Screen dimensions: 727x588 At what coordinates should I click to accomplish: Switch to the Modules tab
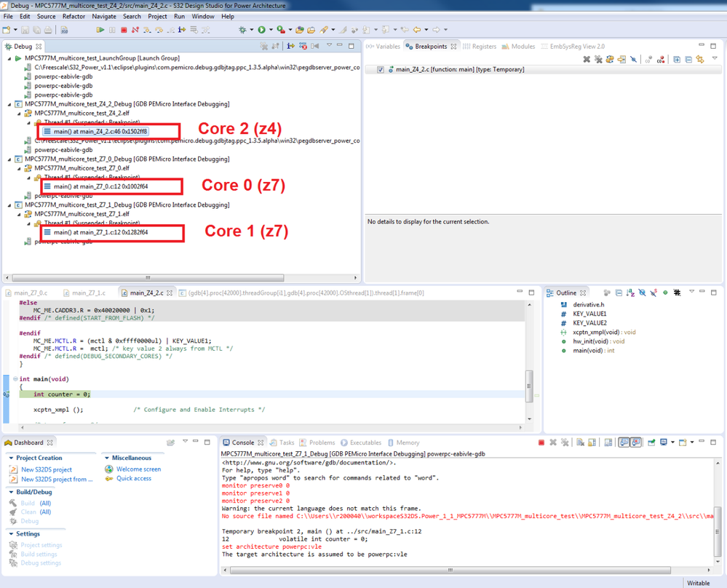click(518, 47)
